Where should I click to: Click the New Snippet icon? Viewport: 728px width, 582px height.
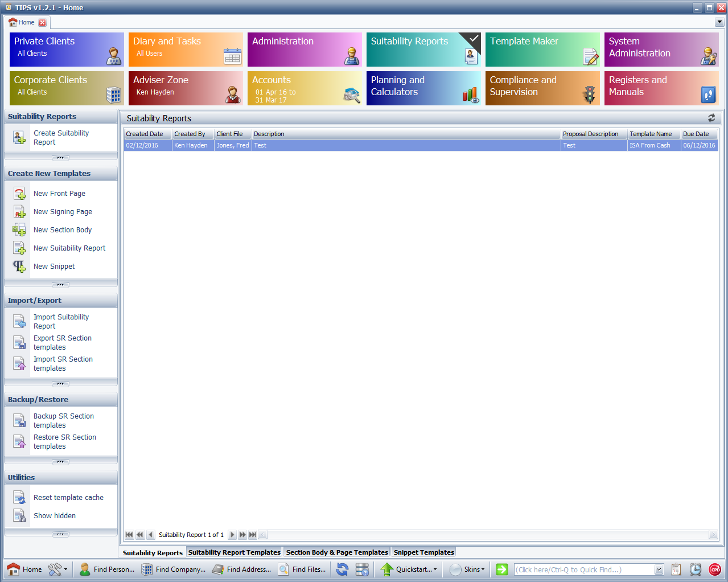pos(19,267)
